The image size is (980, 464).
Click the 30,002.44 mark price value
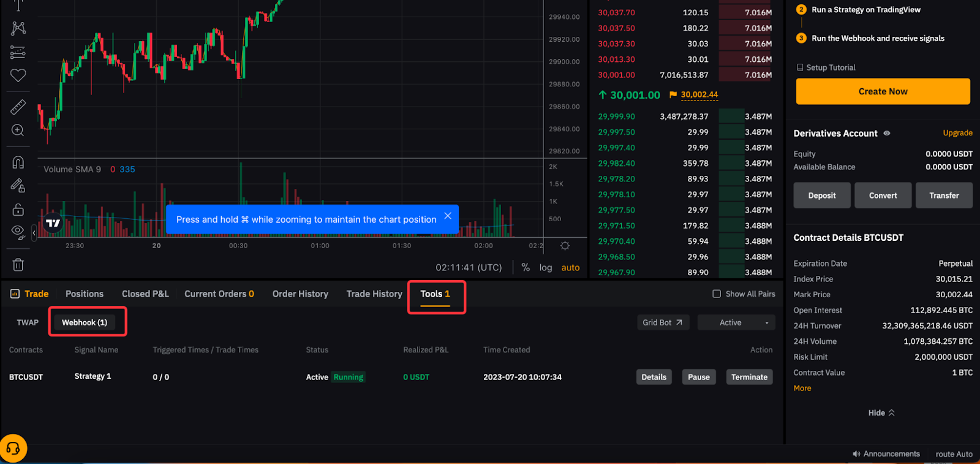(x=699, y=95)
